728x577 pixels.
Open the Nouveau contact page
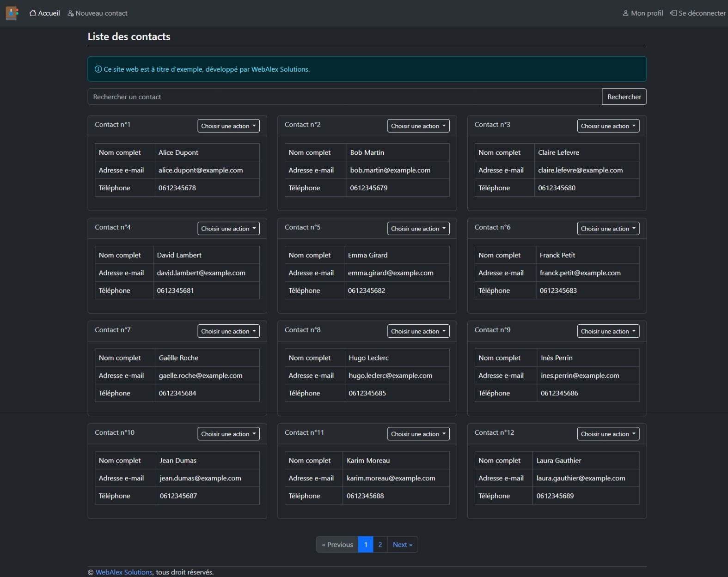pos(98,13)
